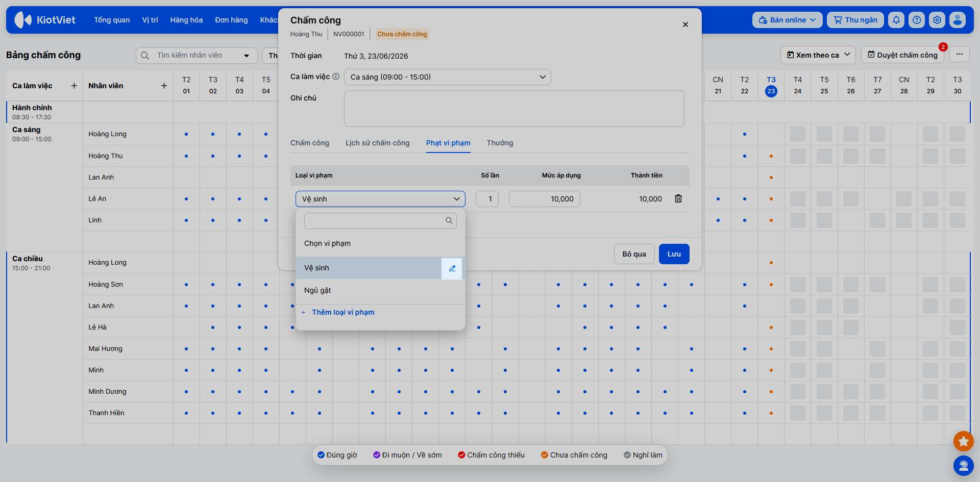The height and width of the screenshot is (482, 980).
Task: Open Đơn hàng menu
Action: click(231, 20)
